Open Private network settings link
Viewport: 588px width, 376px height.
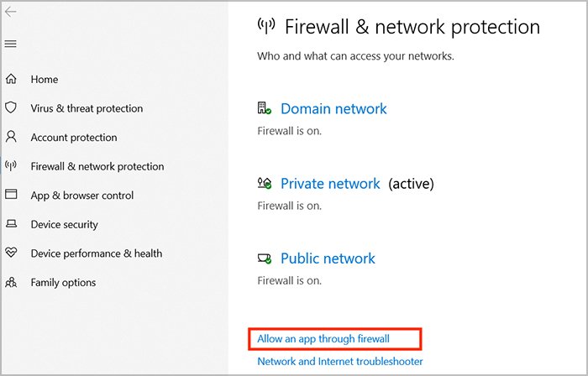[330, 184]
